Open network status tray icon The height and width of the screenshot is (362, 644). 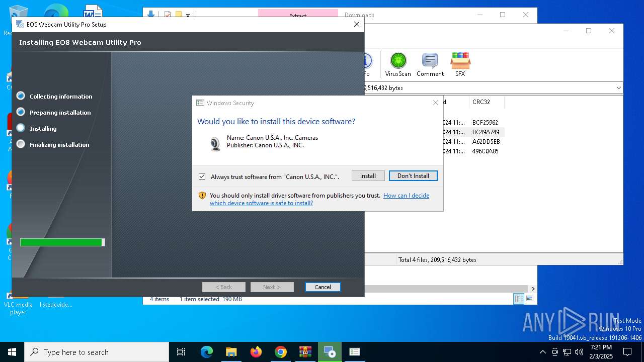(567, 352)
